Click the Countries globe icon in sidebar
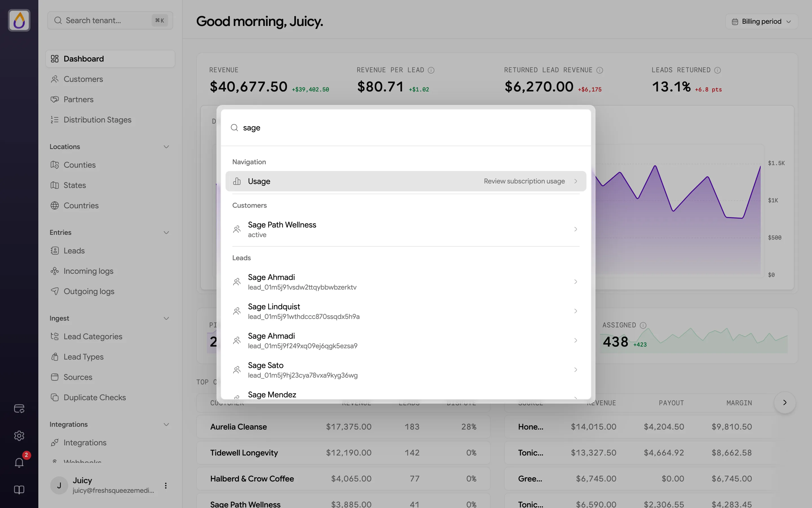Image resolution: width=812 pixels, height=508 pixels. (55, 206)
